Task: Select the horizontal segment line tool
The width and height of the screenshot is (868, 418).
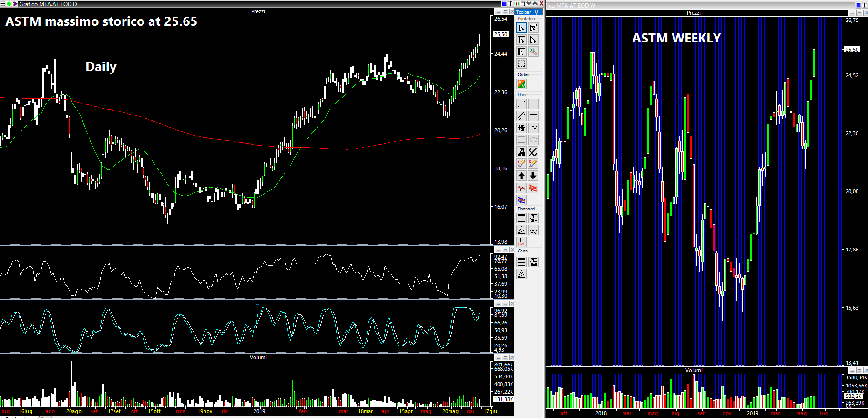Action: pos(533,104)
